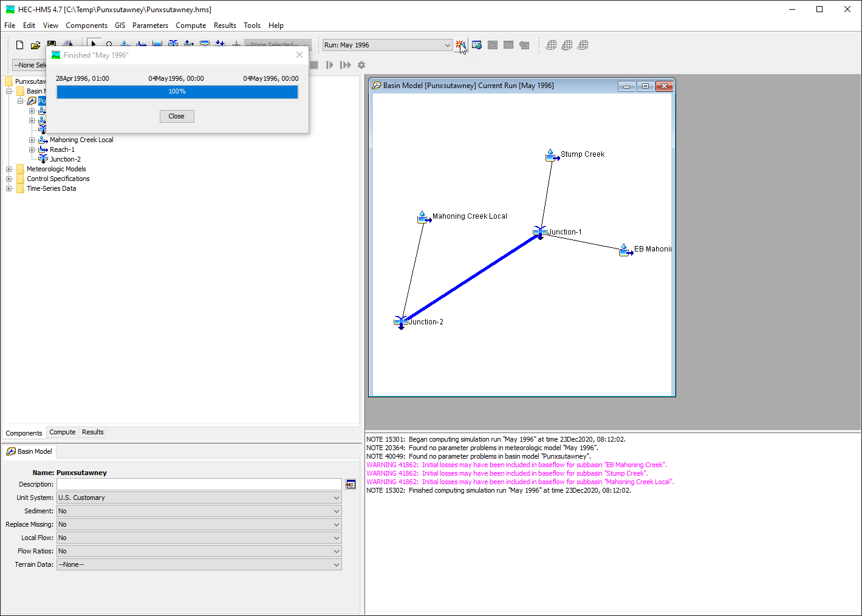Select Control Specifications tree label

pyautogui.click(x=58, y=179)
